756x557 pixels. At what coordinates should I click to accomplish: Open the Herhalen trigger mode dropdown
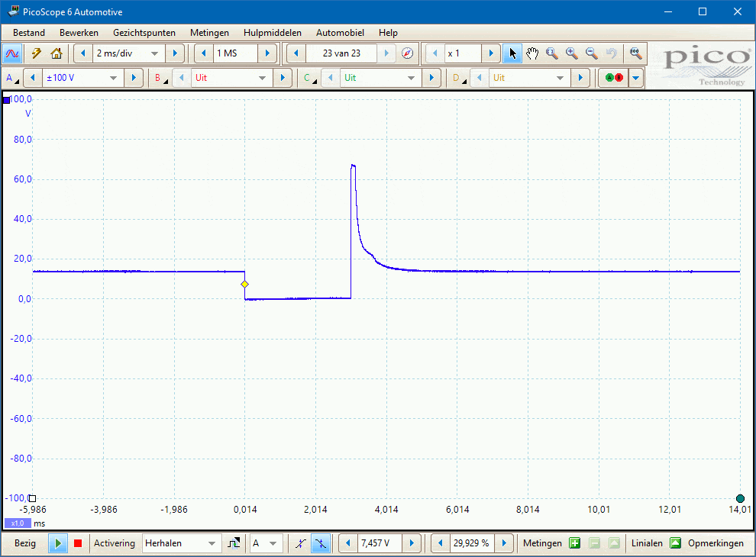click(181, 543)
